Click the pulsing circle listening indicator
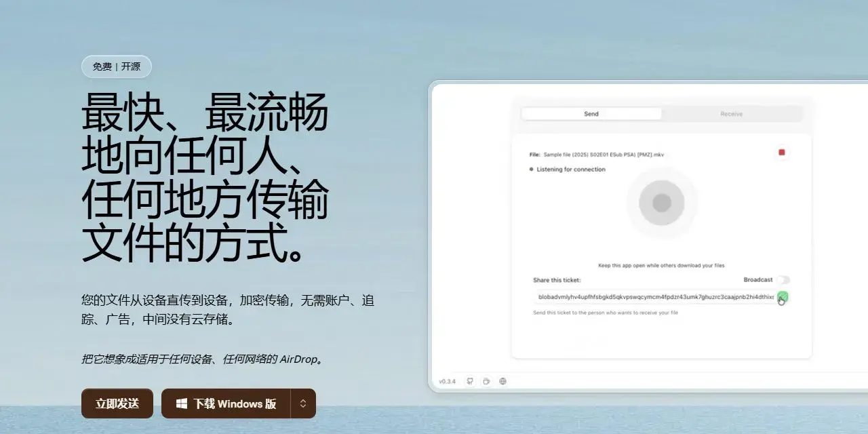Image resolution: width=868 pixels, height=434 pixels. pyautogui.click(x=662, y=203)
